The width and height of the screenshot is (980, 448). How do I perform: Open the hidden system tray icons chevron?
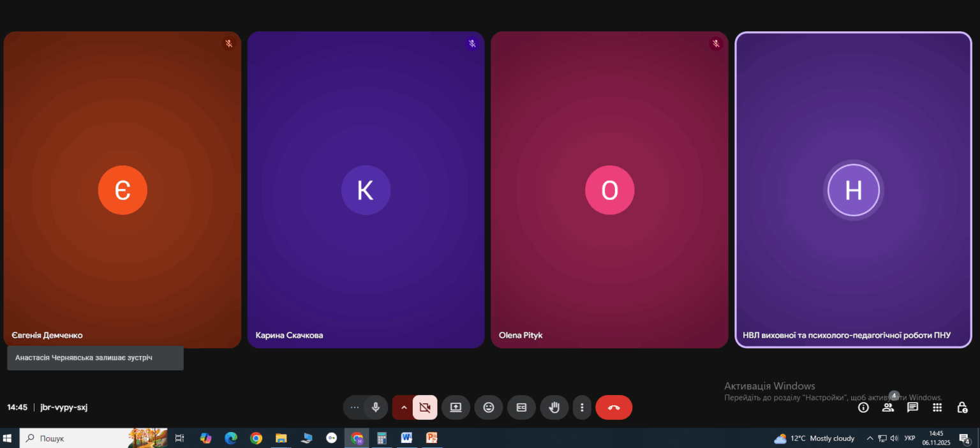pos(870,438)
